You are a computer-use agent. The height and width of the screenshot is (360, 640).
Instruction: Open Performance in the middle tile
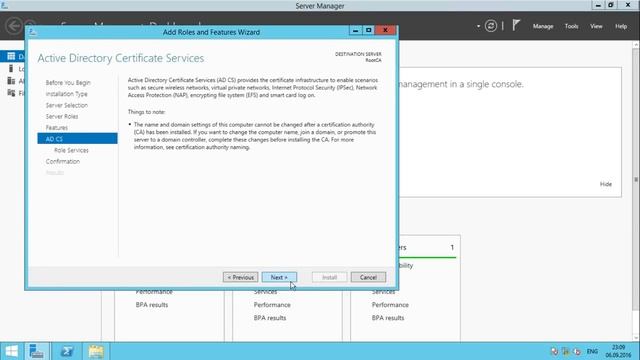pyautogui.click(x=272, y=305)
